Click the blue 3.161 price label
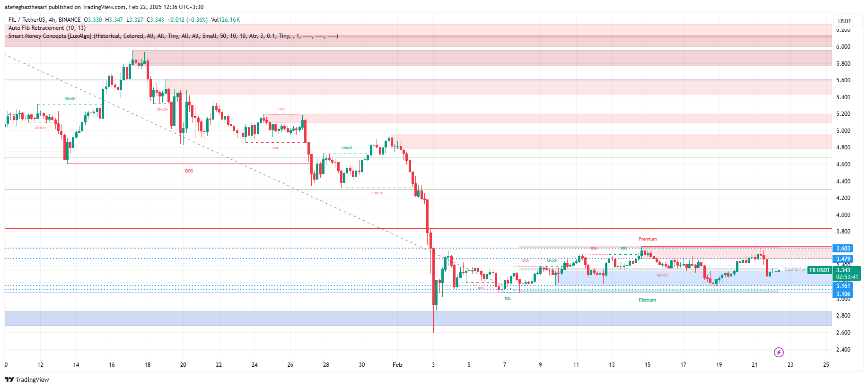Screen dimensions: 868x388 (843, 286)
